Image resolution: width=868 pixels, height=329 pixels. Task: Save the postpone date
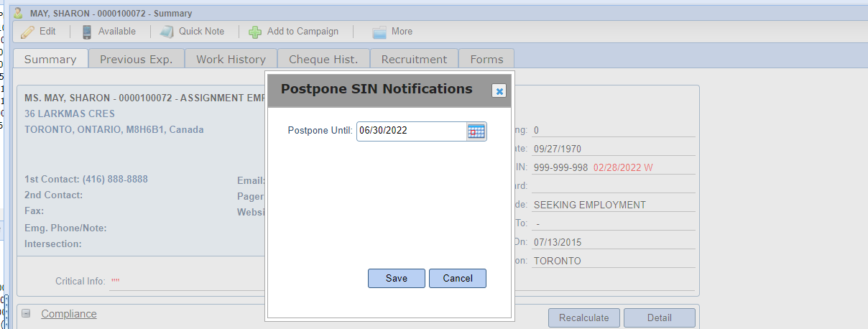(x=397, y=279)
